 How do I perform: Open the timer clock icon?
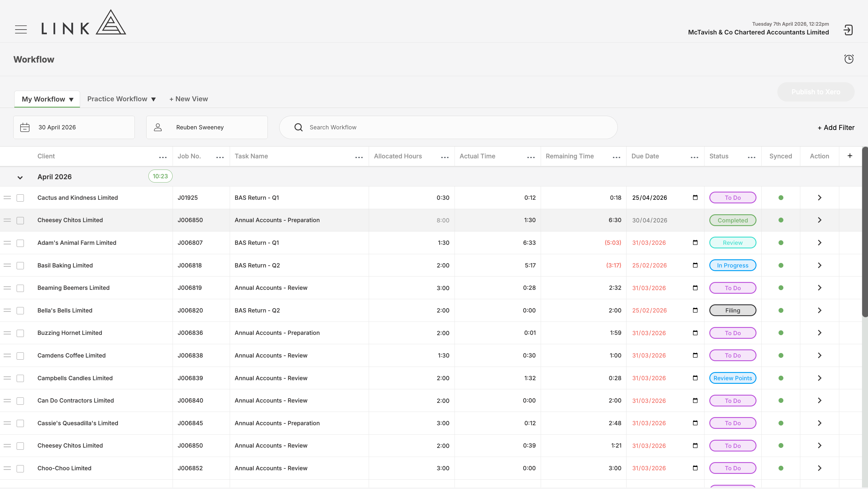pyautogui.click(x=849, y=59)
